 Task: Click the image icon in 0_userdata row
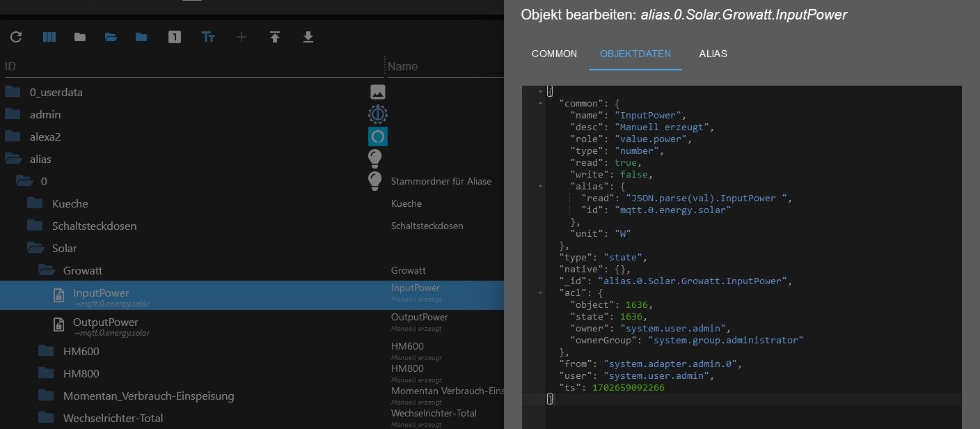pos(378,92)
